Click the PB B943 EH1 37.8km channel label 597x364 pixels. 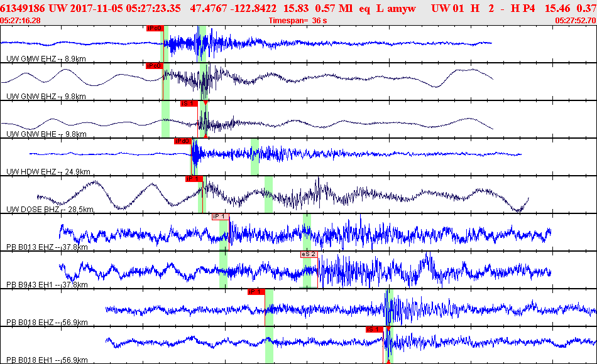point(47,284)
